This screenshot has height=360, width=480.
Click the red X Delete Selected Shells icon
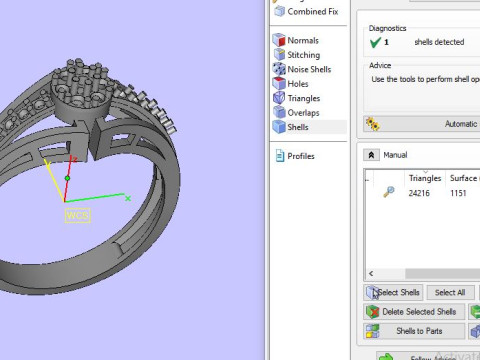373,312
